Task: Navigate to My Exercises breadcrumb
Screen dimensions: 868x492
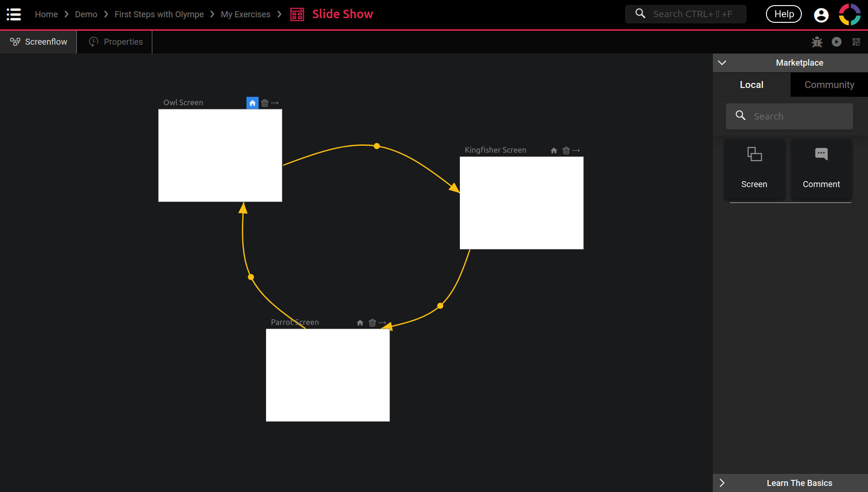Action: click(246, 14)
